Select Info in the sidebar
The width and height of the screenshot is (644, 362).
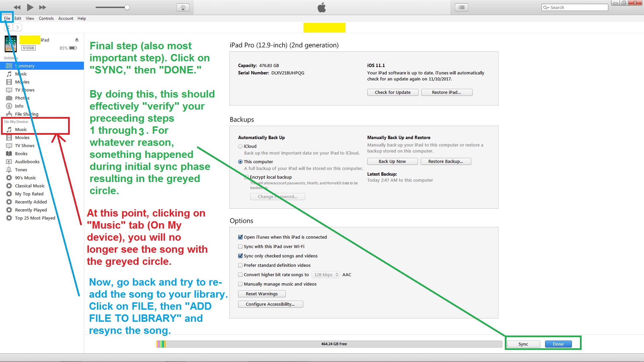[x=19, y=106]
